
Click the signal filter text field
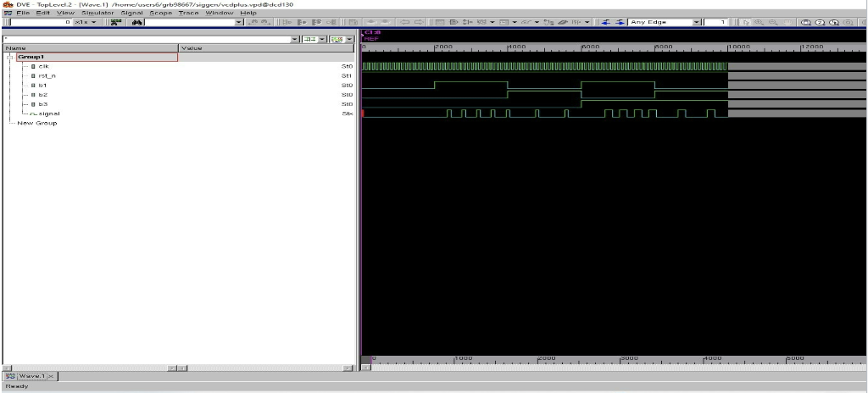pyautogui.click(x=147, y=39)
